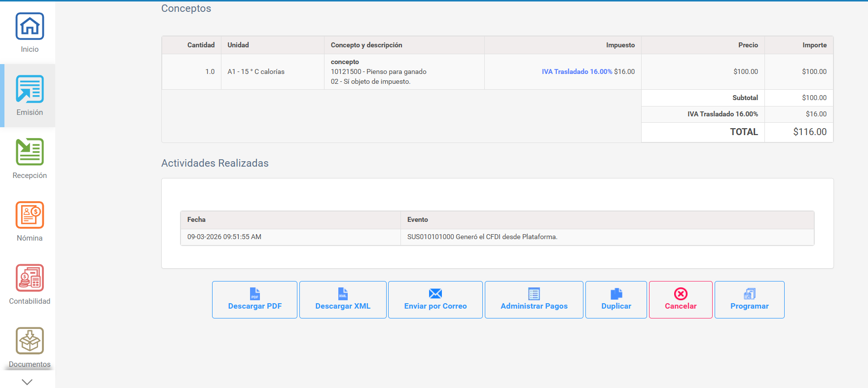Select the CFDI generated activity row
Screen dimensions: 868x388
(482, 237)
